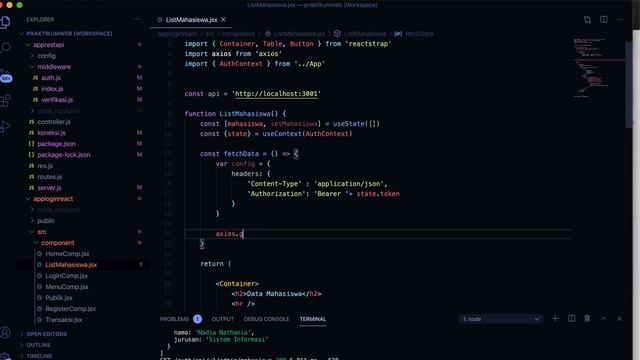640x360 pixels.
Task: Split the editor right
Action: 604,20
